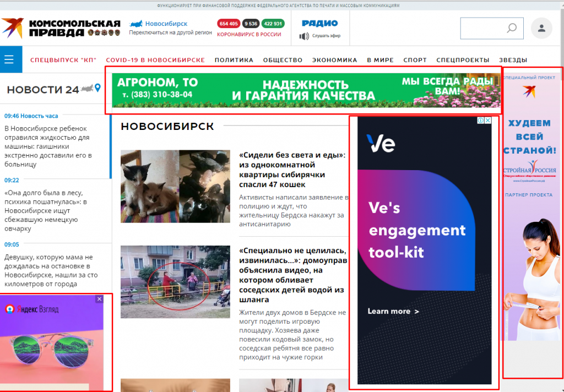Open Спецвыпуск "КП" menu item
The height and width of the screenshot is (392, 564).
tap(63, 60)
